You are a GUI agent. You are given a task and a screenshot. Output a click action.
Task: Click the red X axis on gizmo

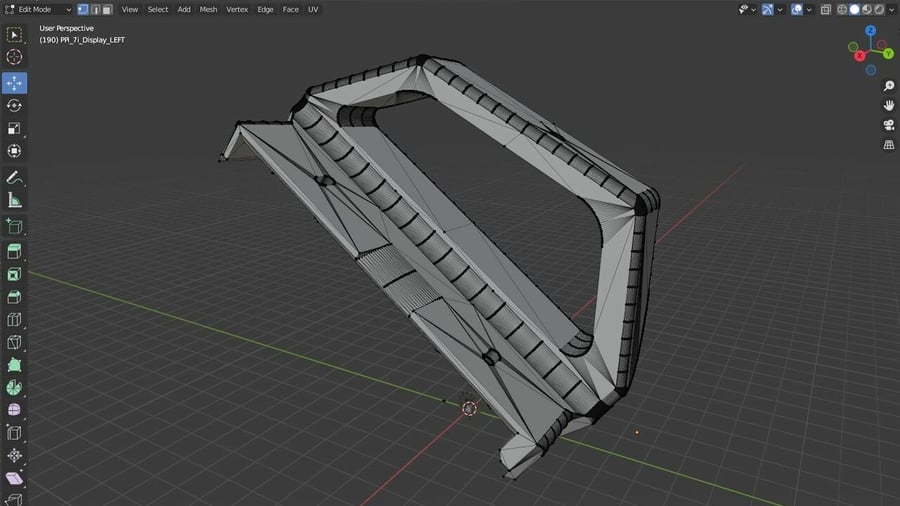[860, 56]
